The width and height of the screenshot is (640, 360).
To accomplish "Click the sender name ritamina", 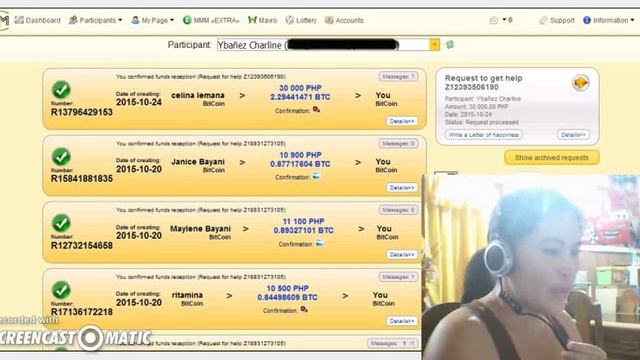I will click(187, 295).
